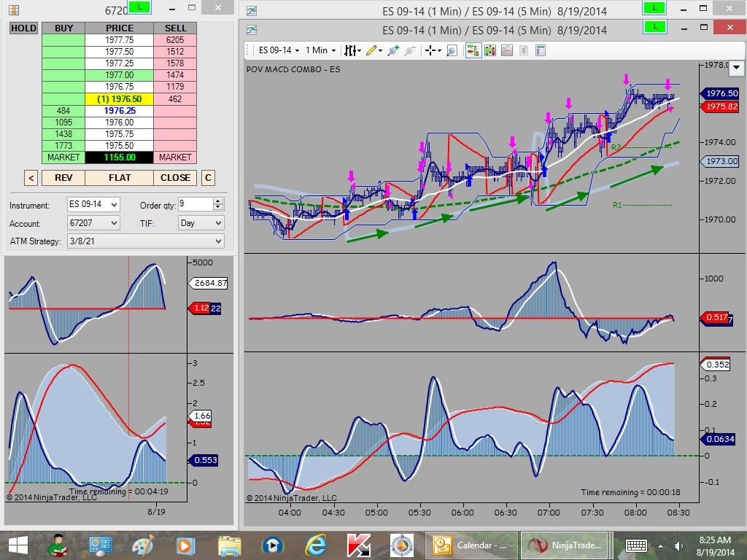Increase order quantity with up stepper

pos(218,201)
